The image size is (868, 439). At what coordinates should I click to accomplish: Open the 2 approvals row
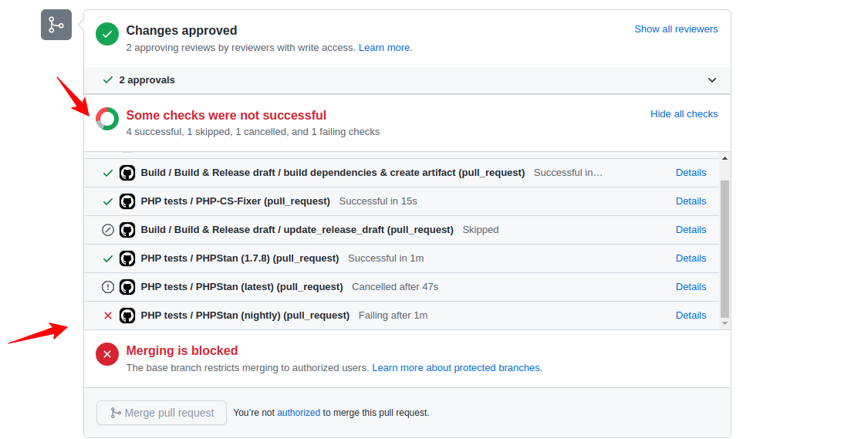coord(407,80)
